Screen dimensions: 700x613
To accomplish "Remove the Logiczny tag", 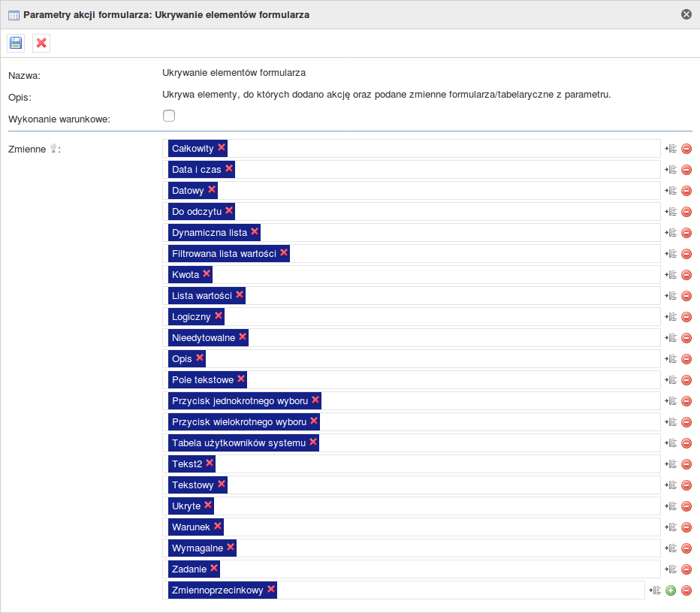I will [x=219, y=316].
